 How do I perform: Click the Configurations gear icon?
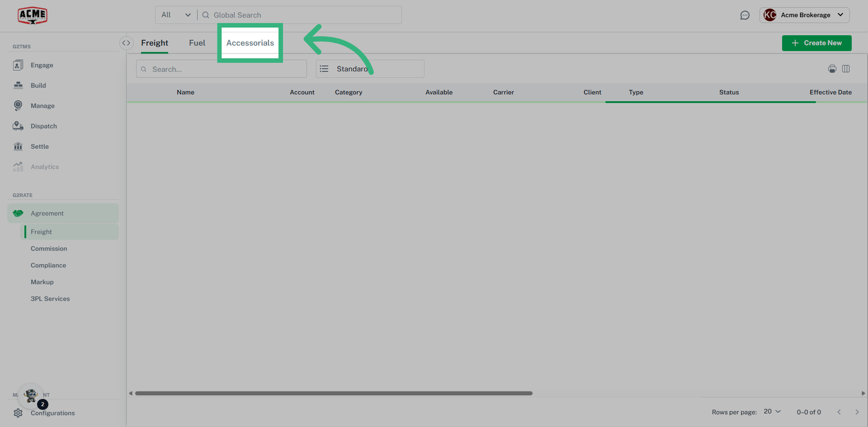18,413
